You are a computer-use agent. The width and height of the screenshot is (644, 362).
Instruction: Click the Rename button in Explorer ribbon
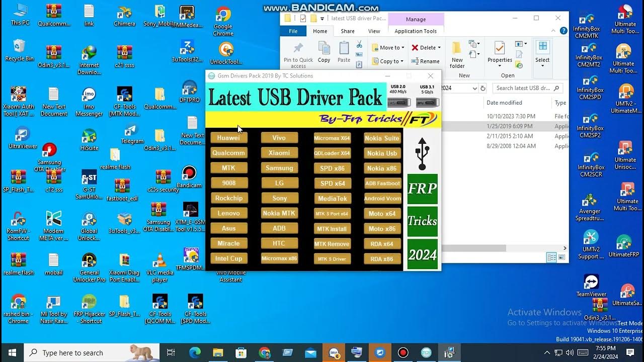pos(426,61)
